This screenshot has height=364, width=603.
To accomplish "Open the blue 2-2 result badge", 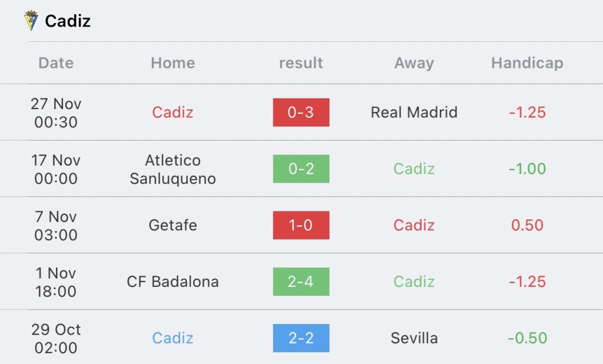I will click(x=301, y=338).
